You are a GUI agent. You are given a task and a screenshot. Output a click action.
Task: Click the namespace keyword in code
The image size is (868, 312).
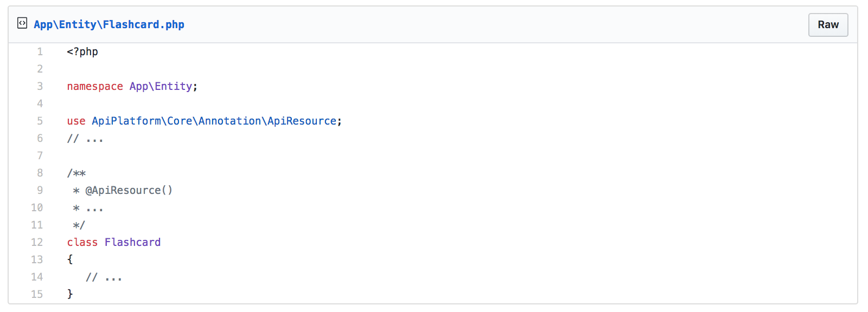click(95, 87)
